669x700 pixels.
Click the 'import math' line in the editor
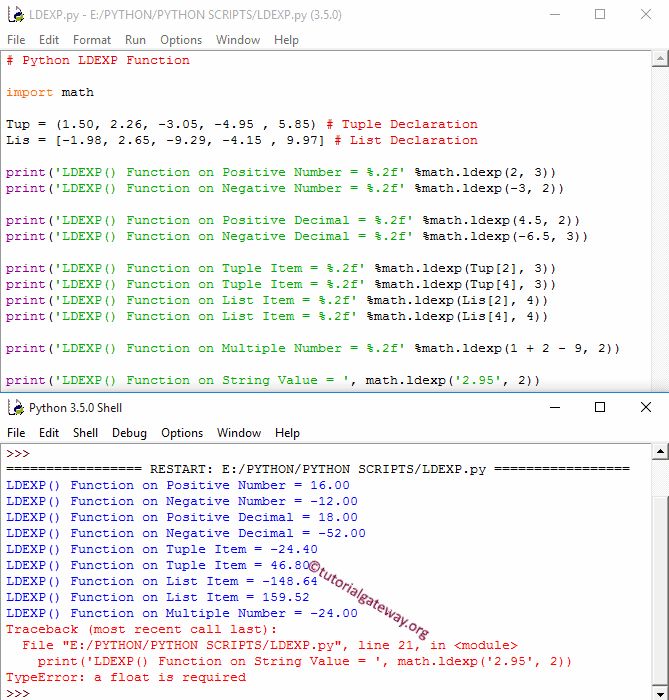(50, 92)
